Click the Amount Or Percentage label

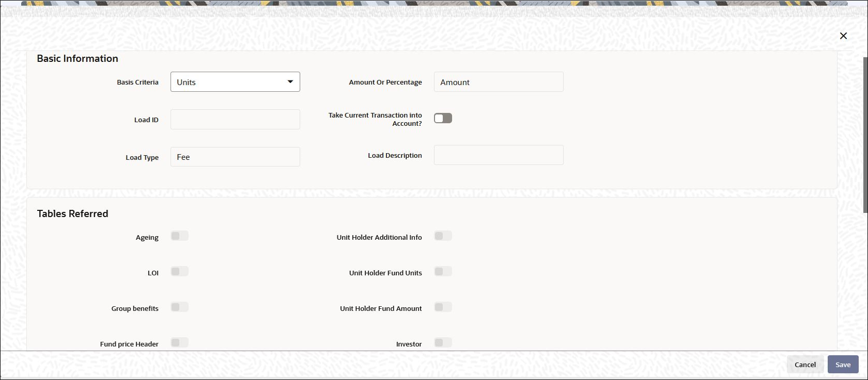[x=385, y=82]
